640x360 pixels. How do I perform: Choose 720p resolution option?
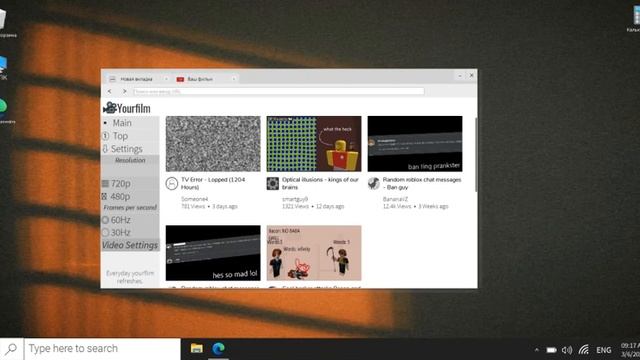[x=121, y=184]
